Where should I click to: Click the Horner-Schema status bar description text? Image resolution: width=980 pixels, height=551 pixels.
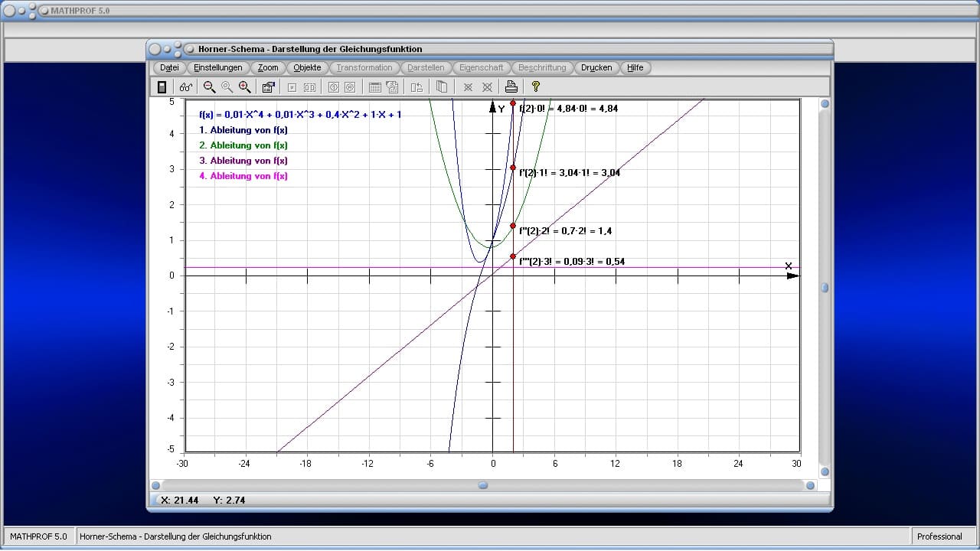tap(175, 536)
